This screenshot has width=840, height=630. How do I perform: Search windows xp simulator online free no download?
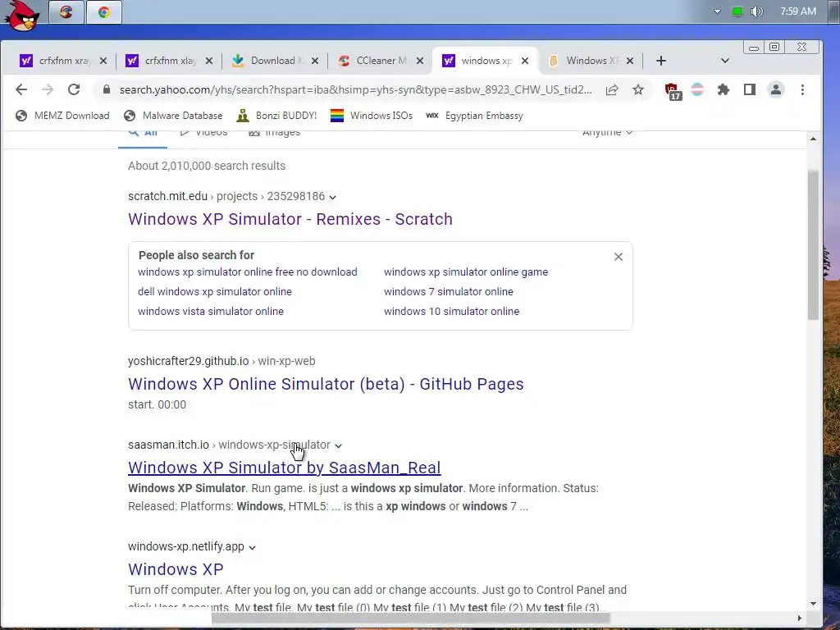(248, 272)
